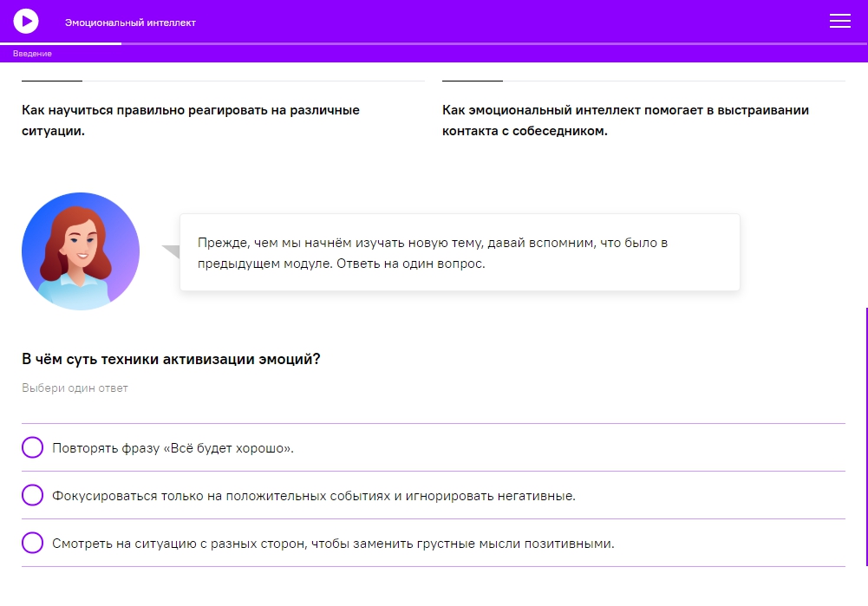
Task: Open the hamburger menu
Action: 839,22
